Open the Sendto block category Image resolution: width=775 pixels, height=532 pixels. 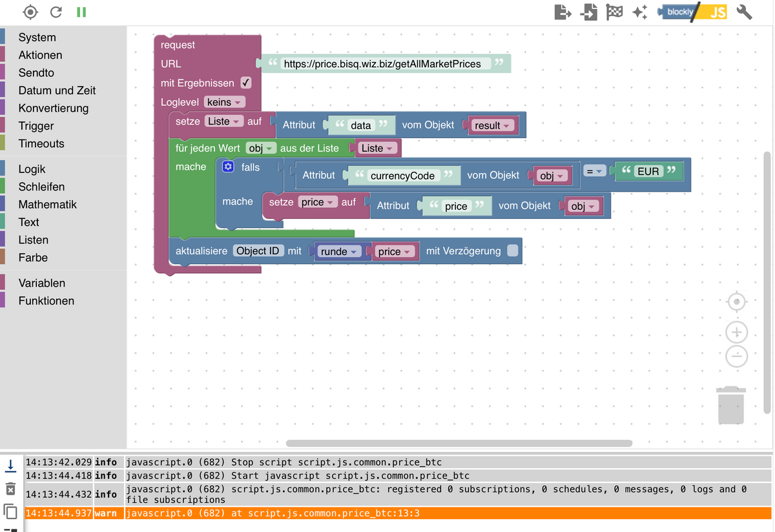pos(36,73)
